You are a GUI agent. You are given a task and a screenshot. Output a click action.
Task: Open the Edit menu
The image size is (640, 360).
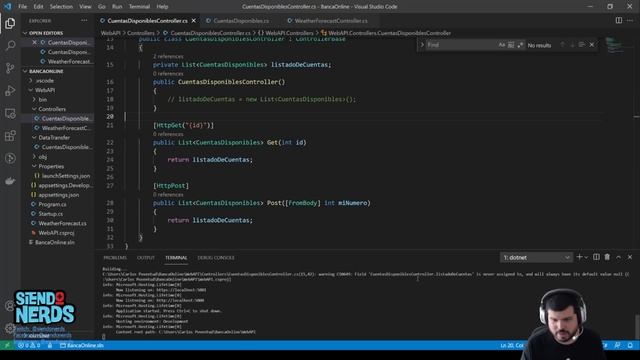38,7
